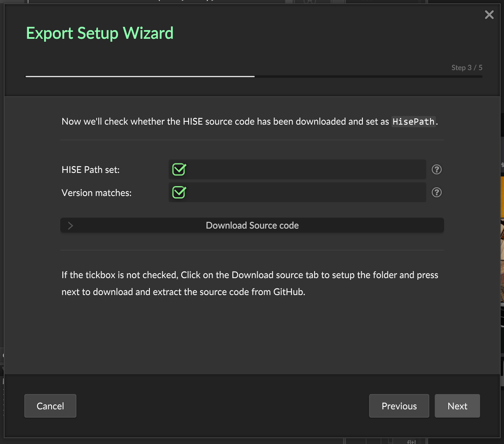Toggle the HISE Path set checkbox
The image size is (504, 444).
click(179, 170)
